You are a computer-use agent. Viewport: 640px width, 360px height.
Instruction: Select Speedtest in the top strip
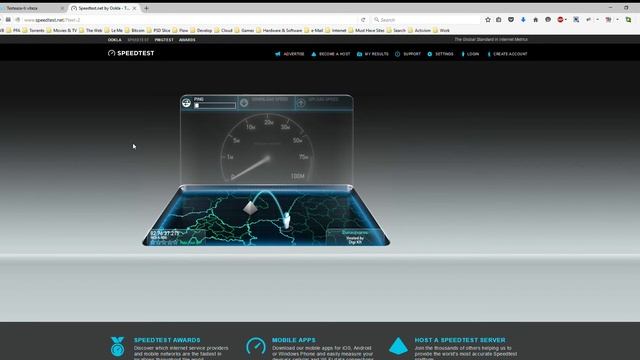[x=138, y=40]
